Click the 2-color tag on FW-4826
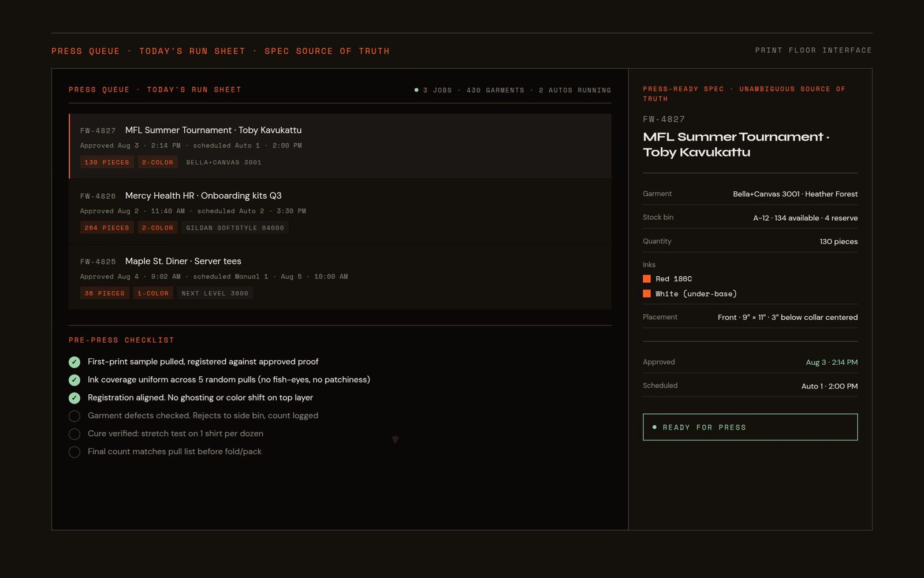 click(x=158, y=228)
